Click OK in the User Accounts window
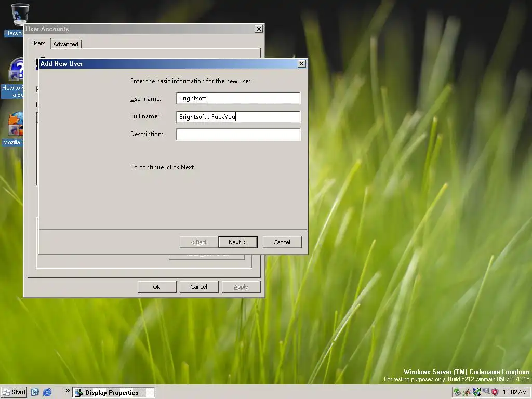The width and height of the screenshot is (532, 399). pos(157,287)
